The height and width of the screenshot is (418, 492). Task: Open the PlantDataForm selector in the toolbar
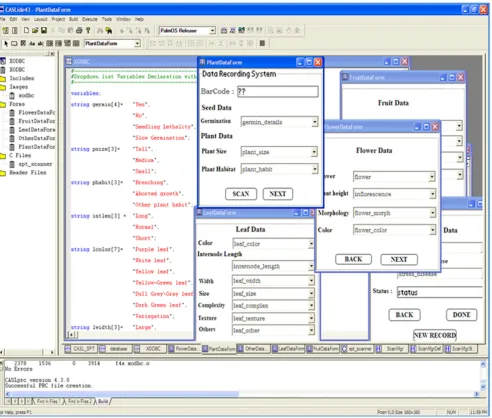coord(137,43)
